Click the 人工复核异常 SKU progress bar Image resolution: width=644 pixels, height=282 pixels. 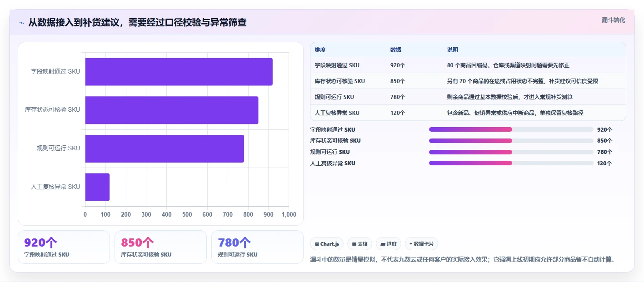coord(511,163)
